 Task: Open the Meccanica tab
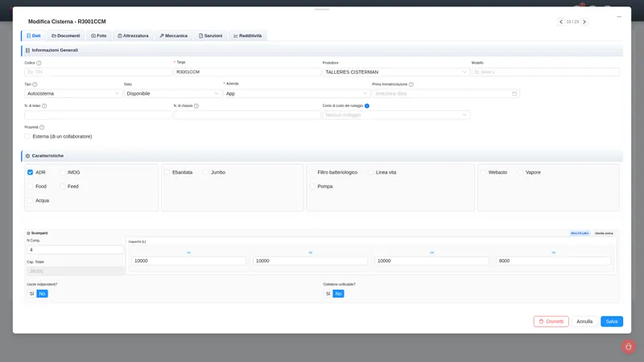173,35
